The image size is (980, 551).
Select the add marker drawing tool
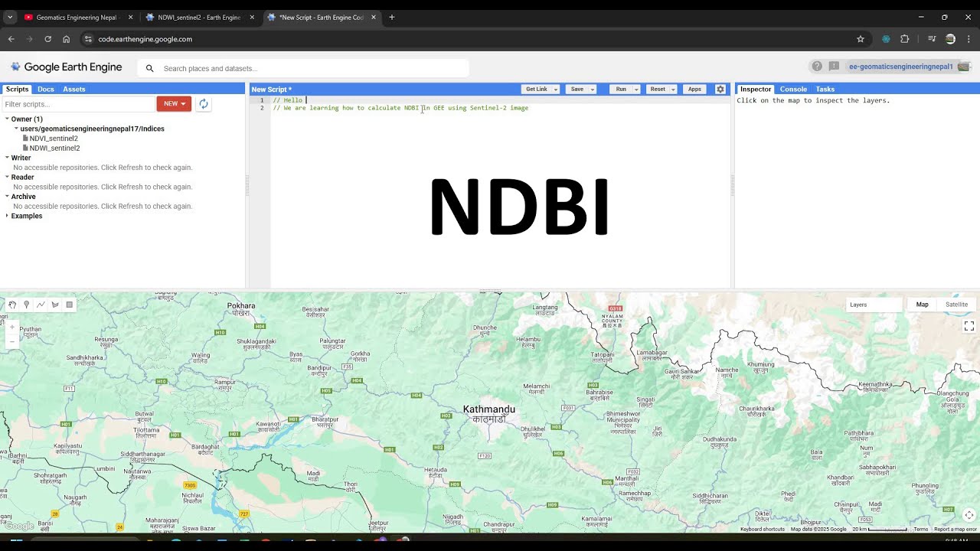coord(27,305)
